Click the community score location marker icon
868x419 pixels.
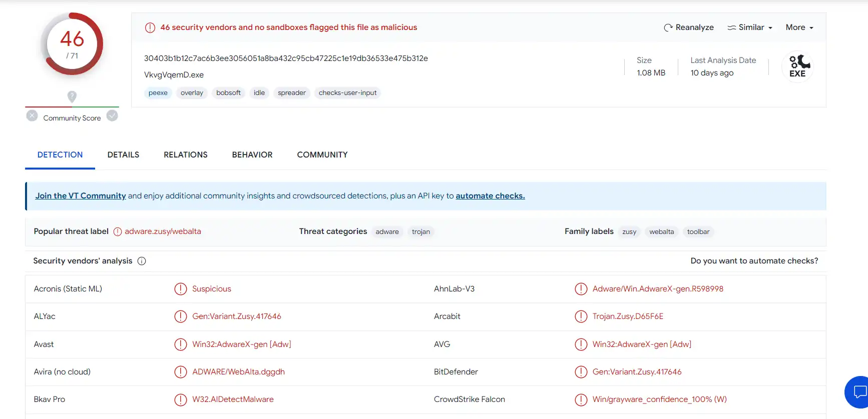point(72,96)
